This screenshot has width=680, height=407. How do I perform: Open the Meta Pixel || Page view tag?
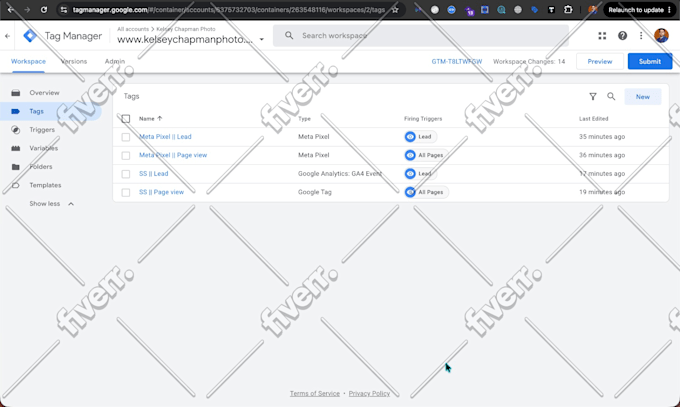click(x=173, y=155)
